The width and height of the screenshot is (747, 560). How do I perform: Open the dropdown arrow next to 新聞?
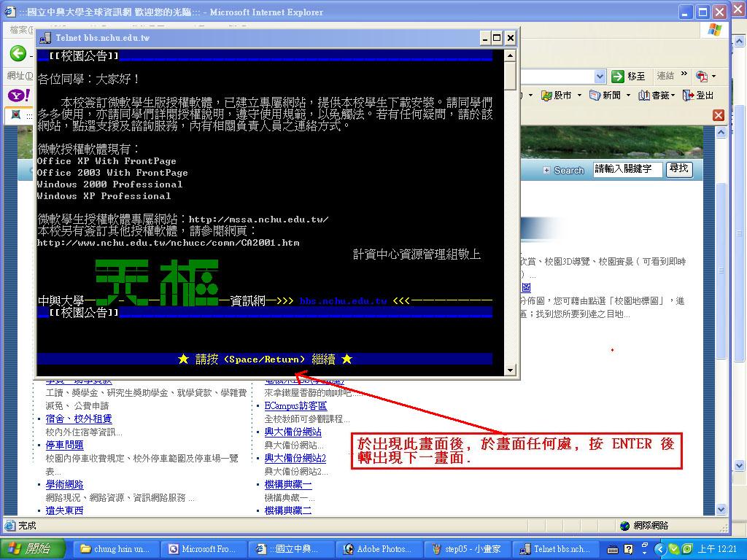pos(628,96)
